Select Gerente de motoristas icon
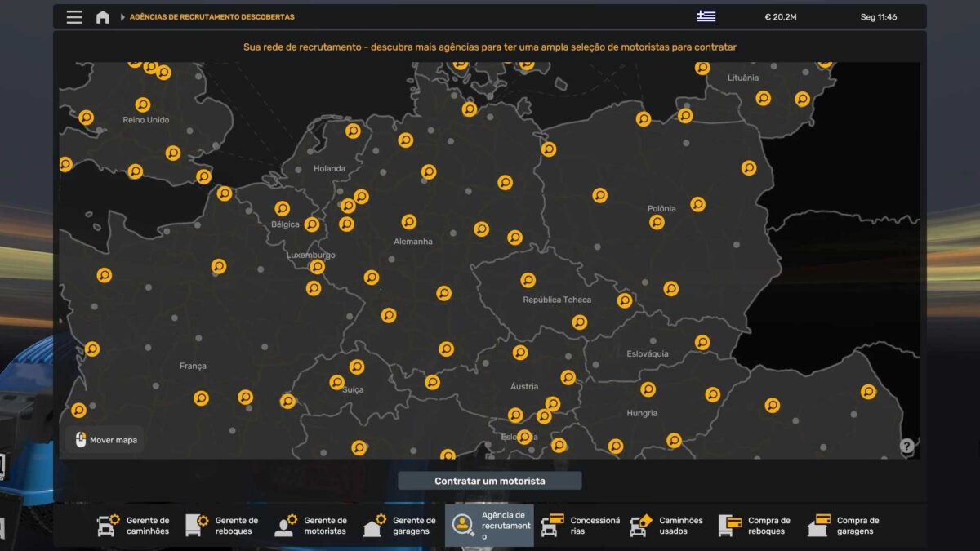This screenshot has width=980, height=551. click(286, 526)
